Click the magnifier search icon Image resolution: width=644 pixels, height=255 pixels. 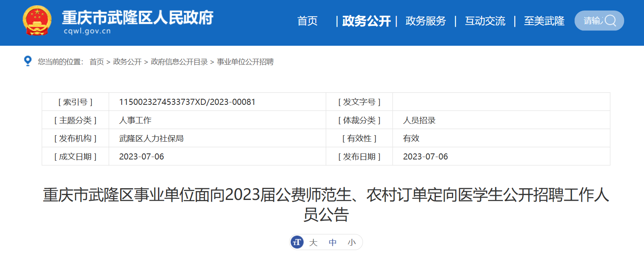[610, 21]
